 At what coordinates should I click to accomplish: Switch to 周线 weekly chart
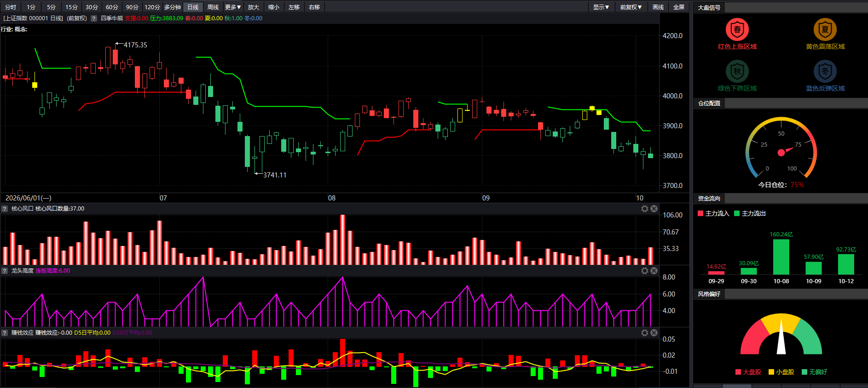point(213,7)
